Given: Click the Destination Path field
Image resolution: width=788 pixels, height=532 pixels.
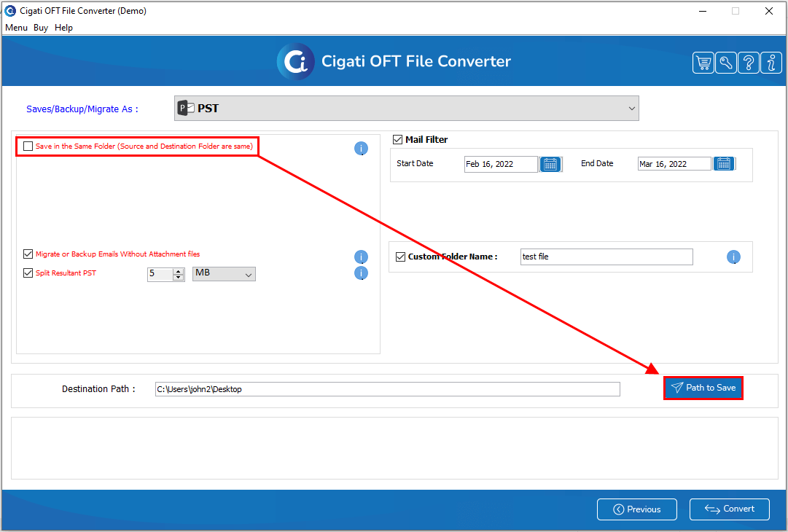Looking at the screenshot, I should [x=388, y=389].
